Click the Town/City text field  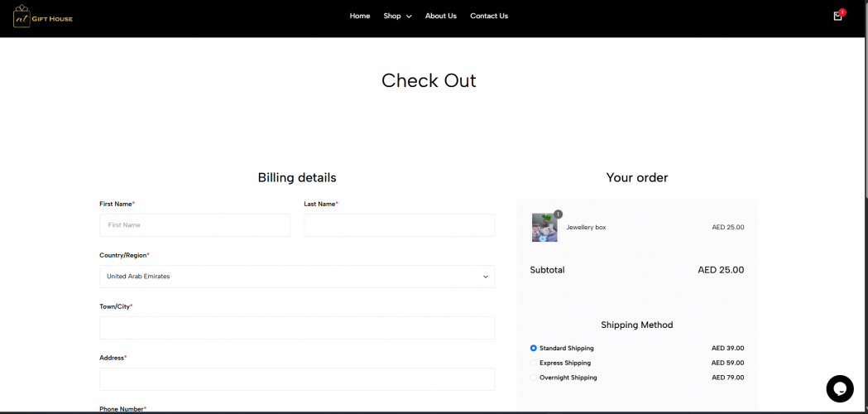point(297,328)
